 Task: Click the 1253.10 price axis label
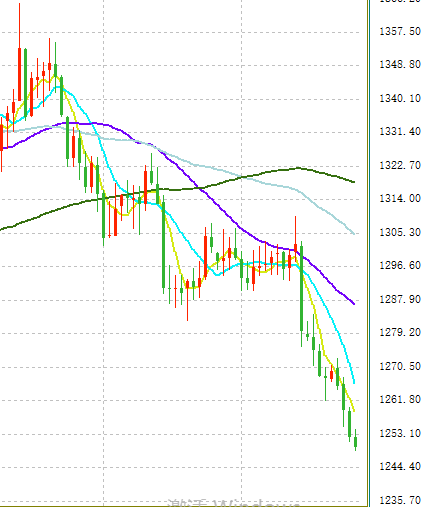tap(400, 434)
